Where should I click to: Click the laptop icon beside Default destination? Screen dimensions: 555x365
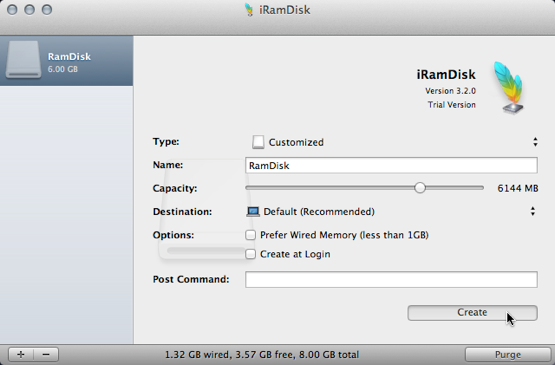click(x=253, y=212)
